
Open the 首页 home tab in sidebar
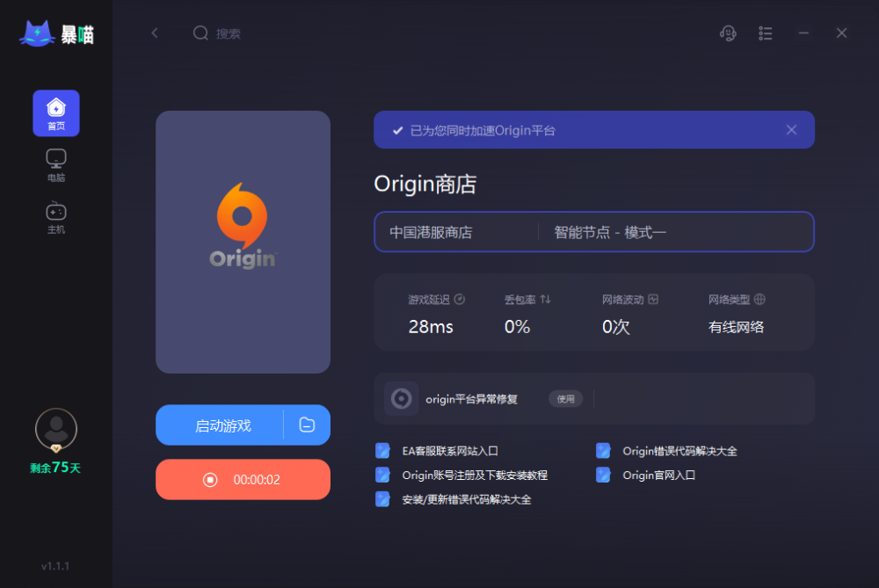coord(56,113)
